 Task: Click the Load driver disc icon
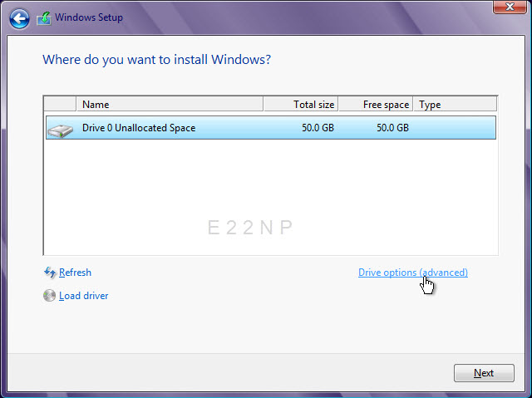click(x=49, y=296)
